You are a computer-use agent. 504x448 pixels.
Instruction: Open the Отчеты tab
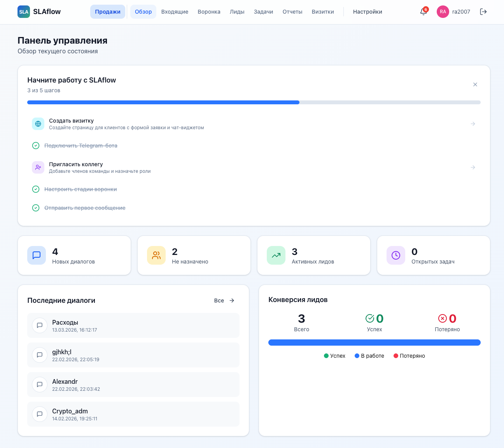point(292,12)
